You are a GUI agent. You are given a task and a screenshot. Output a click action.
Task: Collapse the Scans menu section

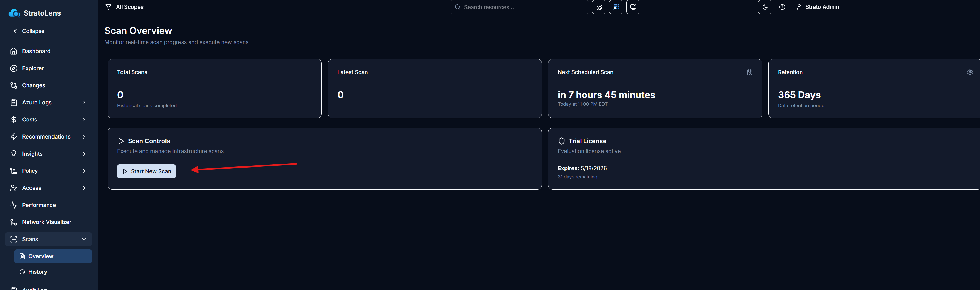click(84, 239)
